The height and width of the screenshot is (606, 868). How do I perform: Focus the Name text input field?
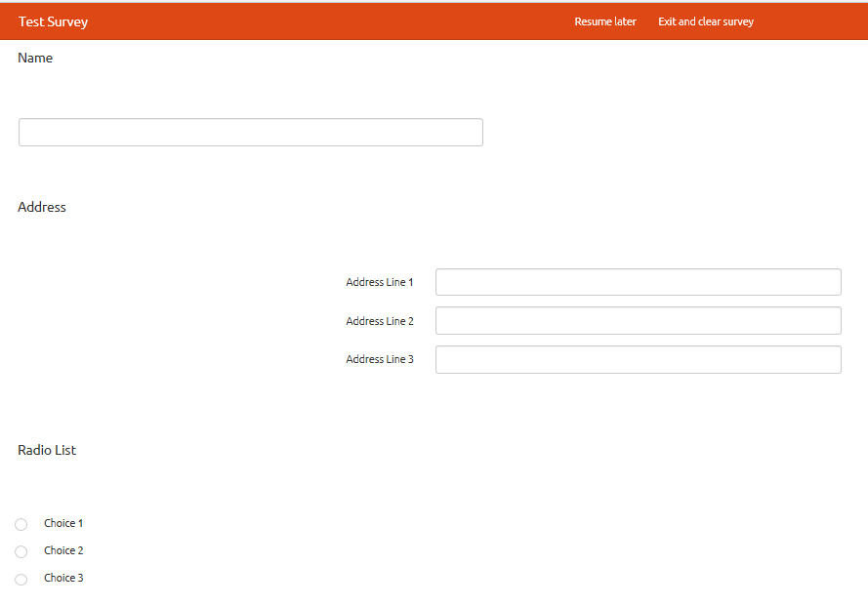point(250,133)
